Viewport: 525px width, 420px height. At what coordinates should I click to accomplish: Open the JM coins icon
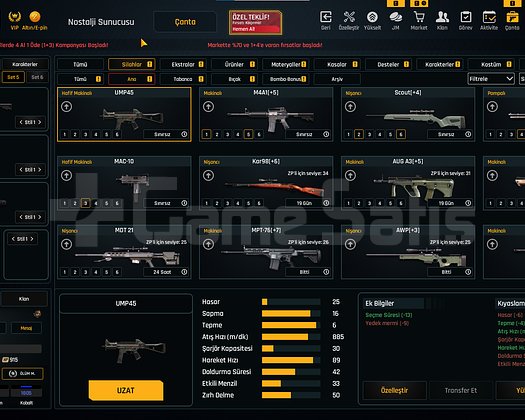pos(395,17)
